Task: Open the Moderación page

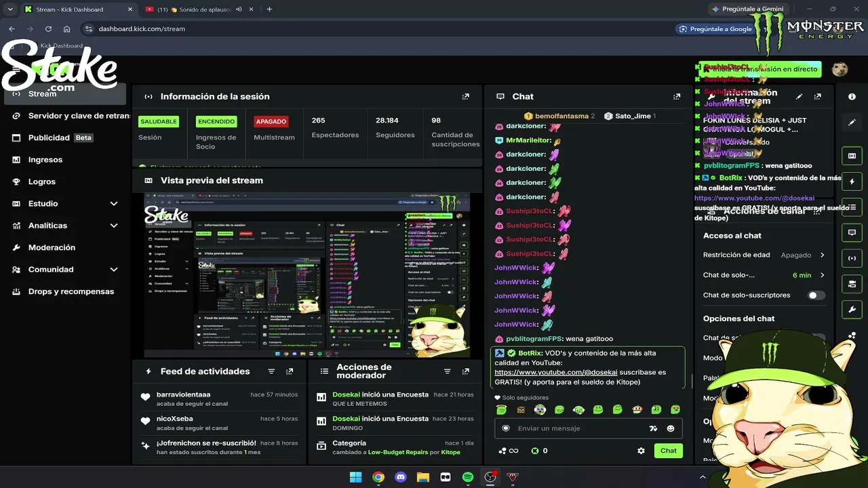Action: pos(52,247)
